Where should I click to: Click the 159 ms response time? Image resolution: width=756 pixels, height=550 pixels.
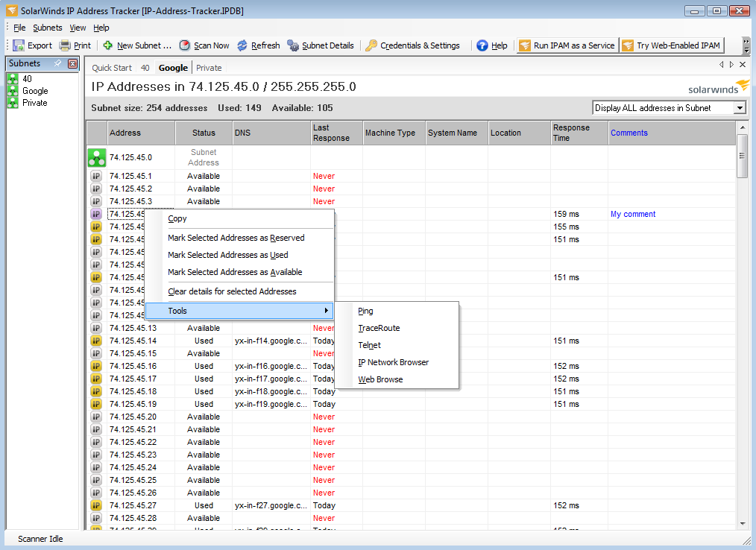click(567, 215)
